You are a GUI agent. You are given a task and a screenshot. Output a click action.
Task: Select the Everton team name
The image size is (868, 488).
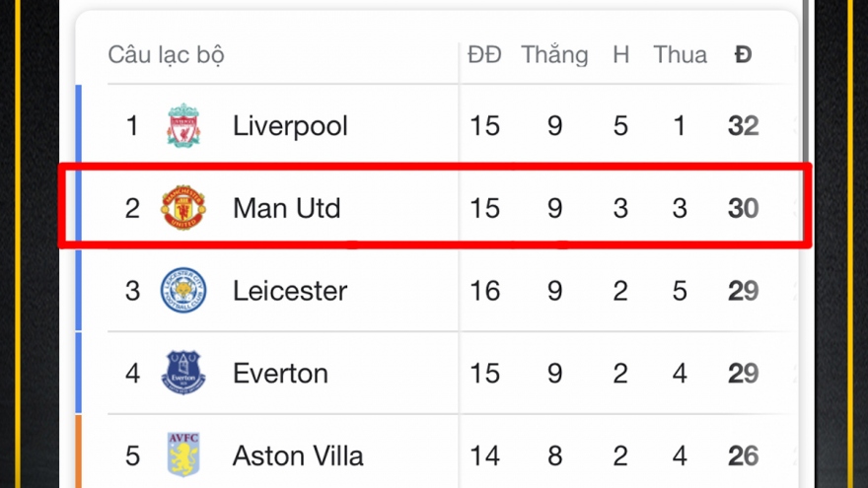[280, 374]
